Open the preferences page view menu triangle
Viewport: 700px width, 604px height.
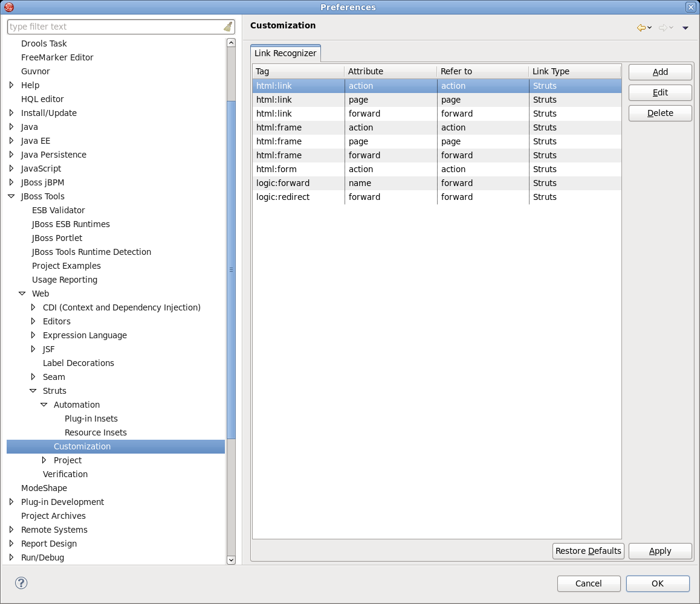(x=685, y=28)
